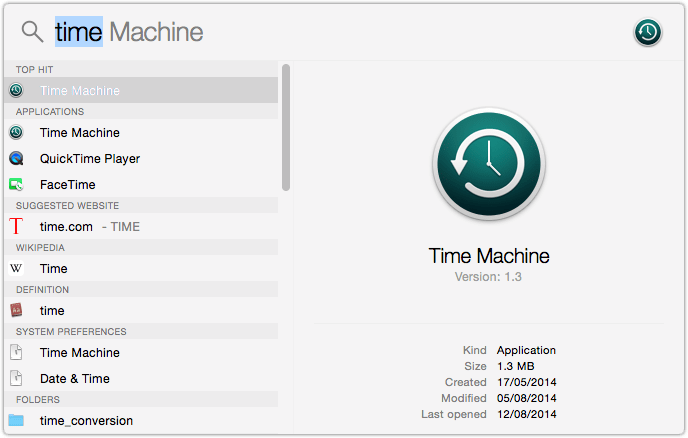
Task: Open the Date & Time preference pane
Action: pos(141,378)
